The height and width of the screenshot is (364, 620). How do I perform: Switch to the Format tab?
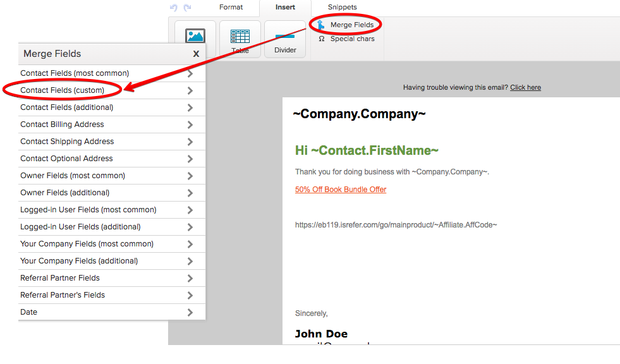231,7
